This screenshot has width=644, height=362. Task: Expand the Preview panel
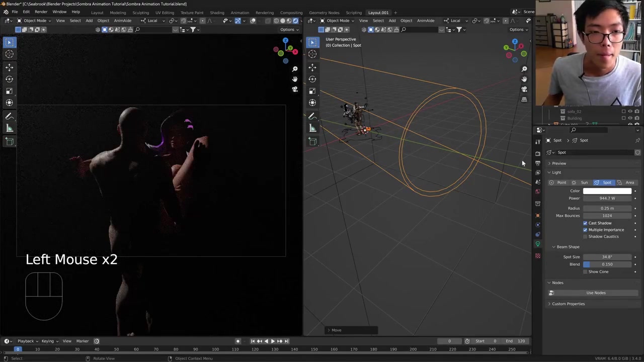(558, 163)
